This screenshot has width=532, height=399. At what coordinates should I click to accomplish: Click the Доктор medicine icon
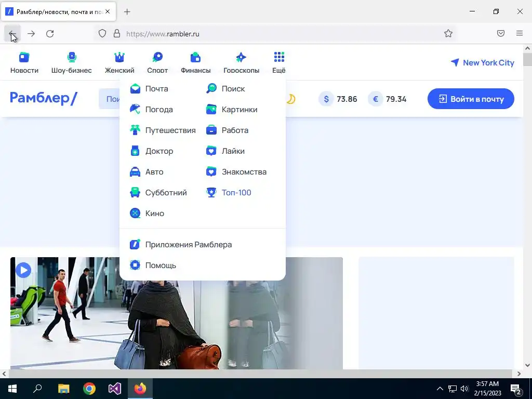point(135,151)
